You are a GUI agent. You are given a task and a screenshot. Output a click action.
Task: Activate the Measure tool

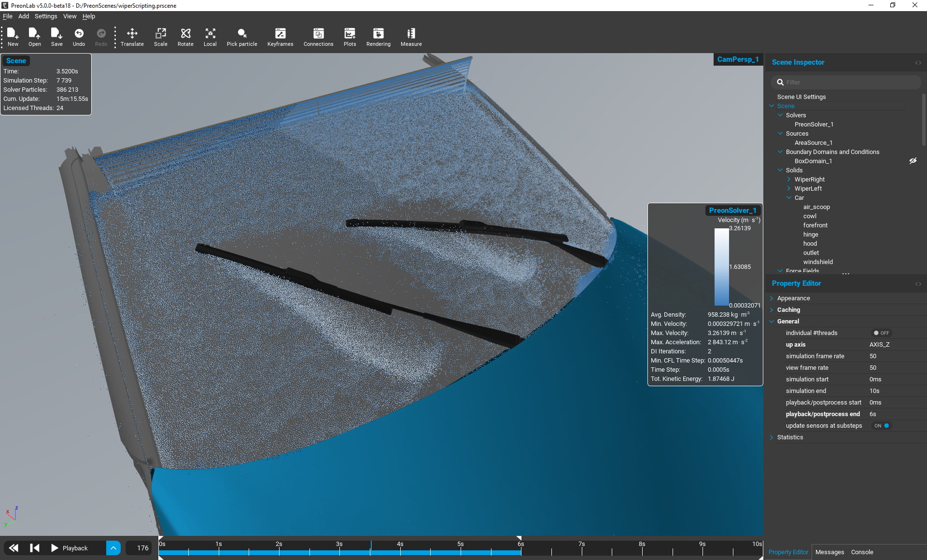[411, 37]
